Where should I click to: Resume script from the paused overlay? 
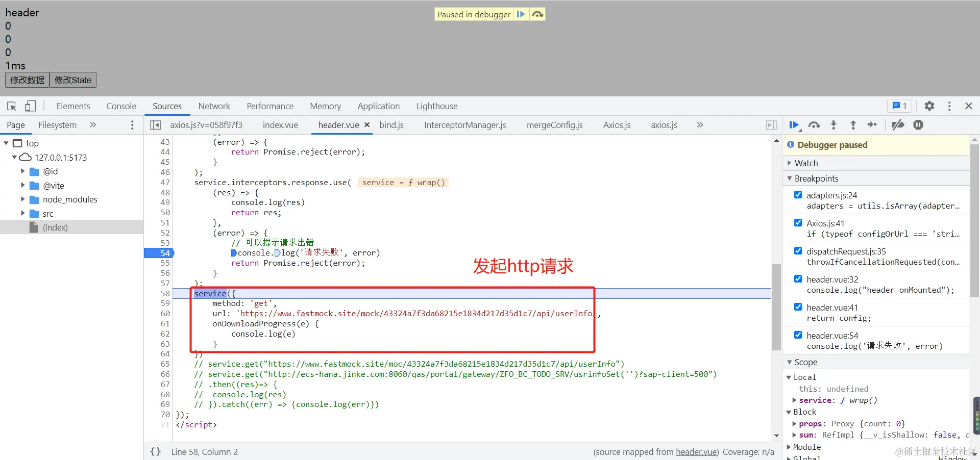point(521,14)
